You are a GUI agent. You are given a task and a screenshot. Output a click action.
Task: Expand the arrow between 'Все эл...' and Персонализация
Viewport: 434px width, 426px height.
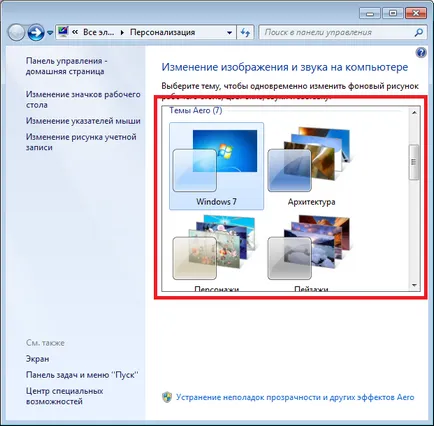pyautogui.click(x=122, y=33)
